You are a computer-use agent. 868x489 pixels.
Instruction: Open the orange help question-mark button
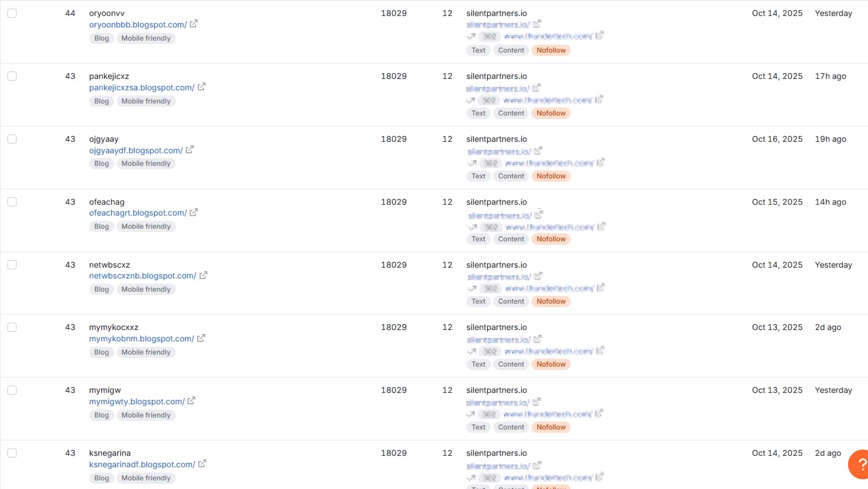point(860,464)
